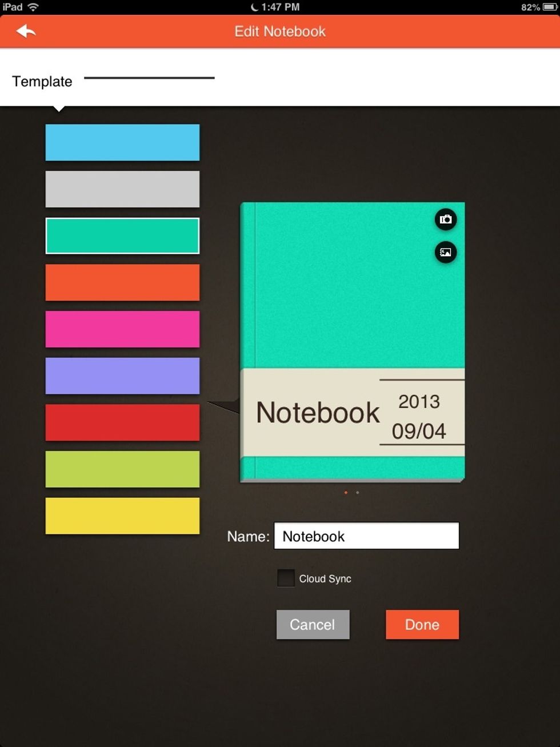The image size is (560, 747).
Task: Select the red cover color
Action: (122, 422)
